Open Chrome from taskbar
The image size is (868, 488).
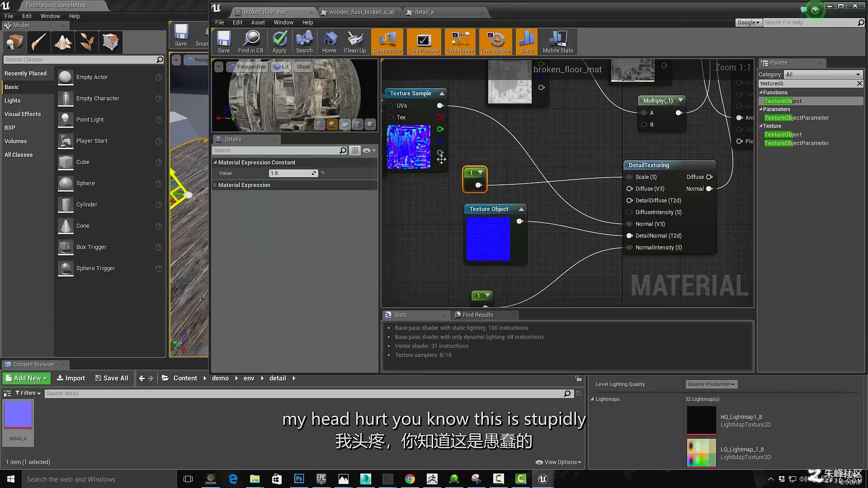(410, 479)
